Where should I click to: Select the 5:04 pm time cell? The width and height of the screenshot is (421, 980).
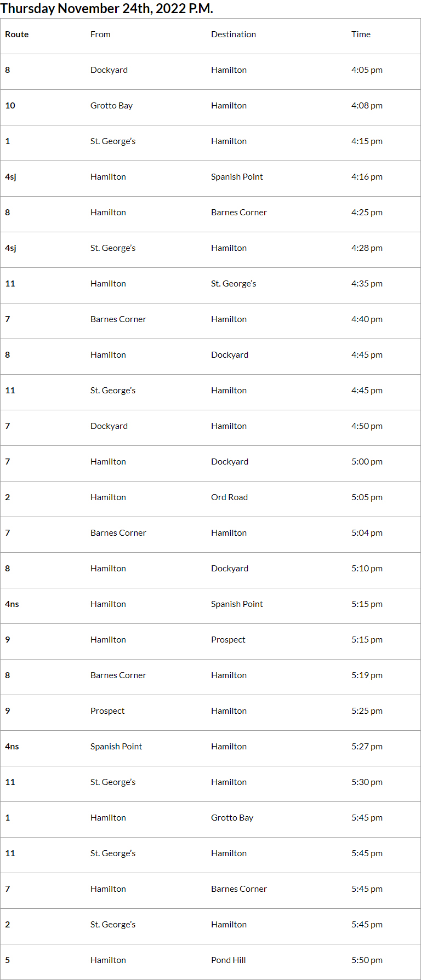pyautogui.click(x=367, y=533)
